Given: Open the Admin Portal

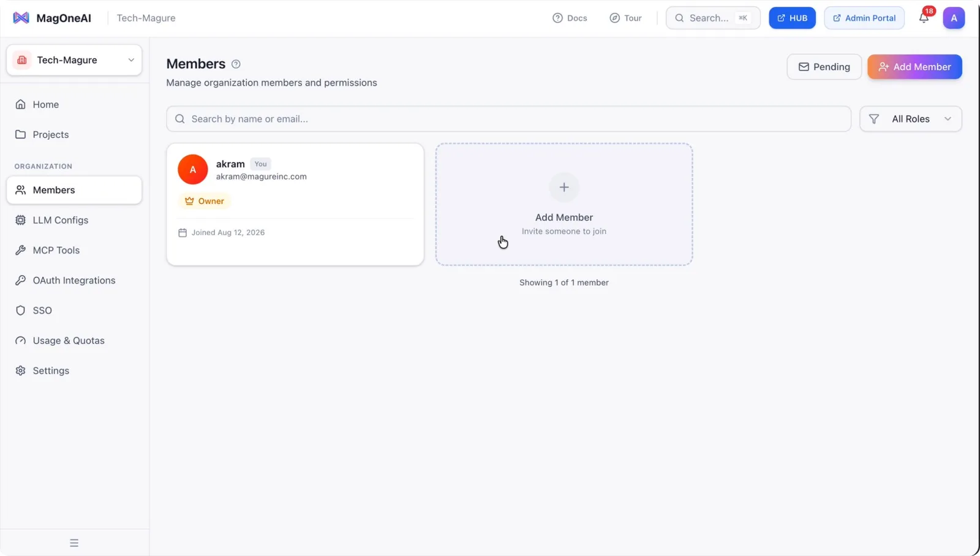Looking at the screenshot, I should pos(864,18).
